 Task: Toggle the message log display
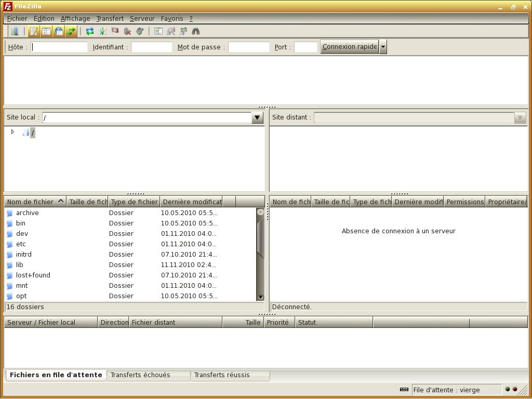pos(34,31)
